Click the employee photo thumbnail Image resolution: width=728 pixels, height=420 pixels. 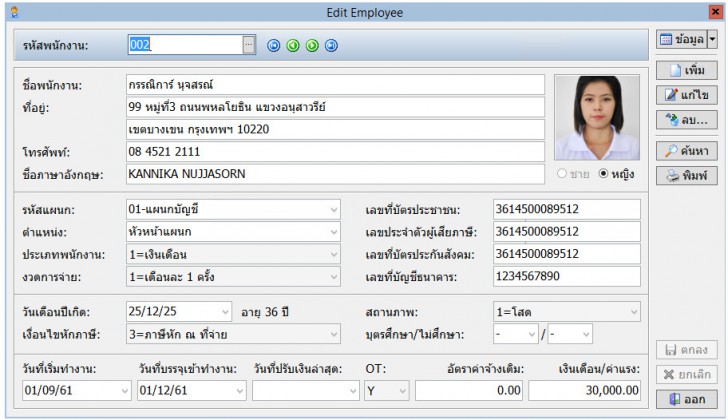tap(597, 118)
